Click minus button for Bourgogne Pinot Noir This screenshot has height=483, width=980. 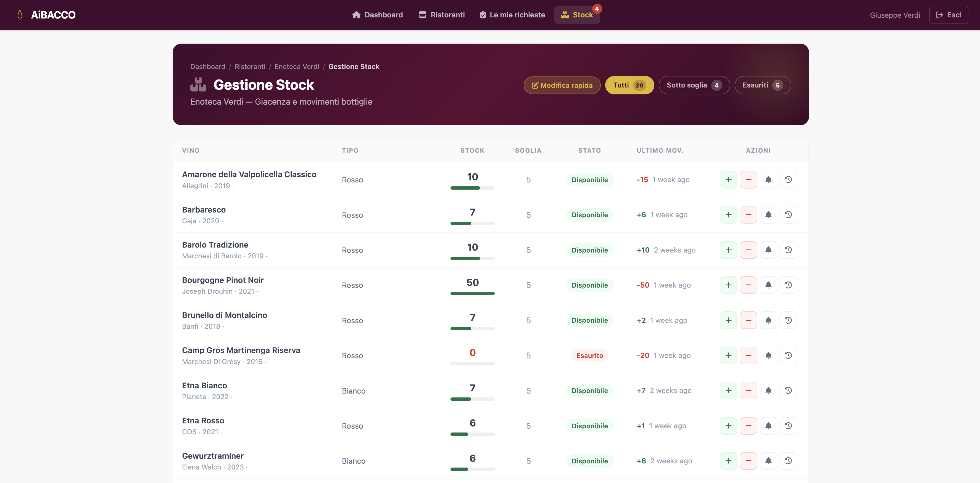point(748,285)
